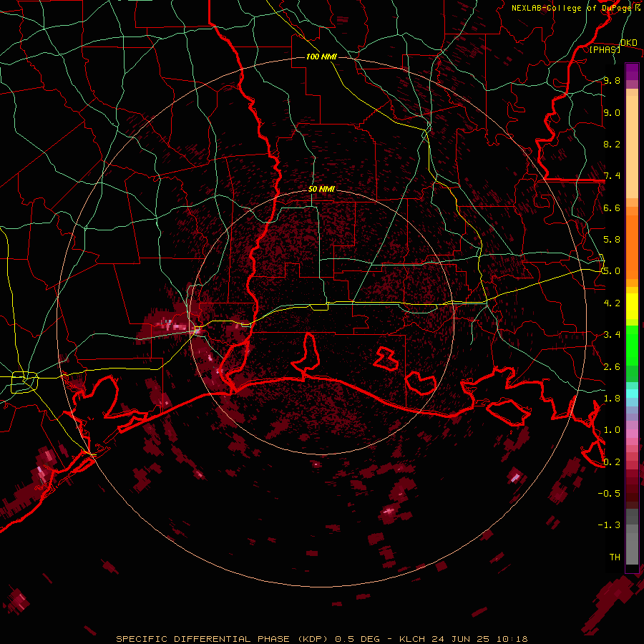Pick the pink segment near 1.0 on the color bar
The width and height of the screenshot is (644, 644).
(632, 434)
